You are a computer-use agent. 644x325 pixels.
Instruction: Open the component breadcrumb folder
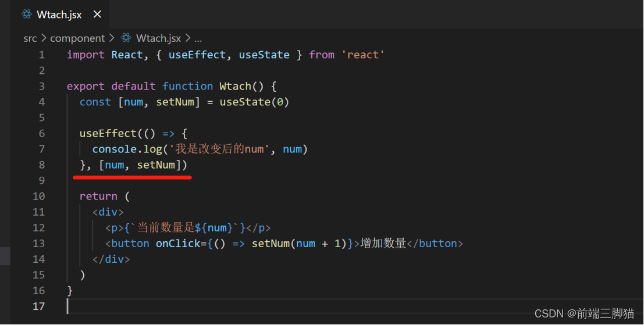(x=77, y=38)
